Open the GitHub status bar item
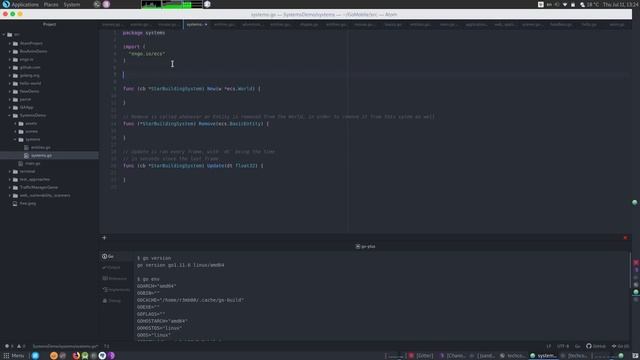 (596, 346)
